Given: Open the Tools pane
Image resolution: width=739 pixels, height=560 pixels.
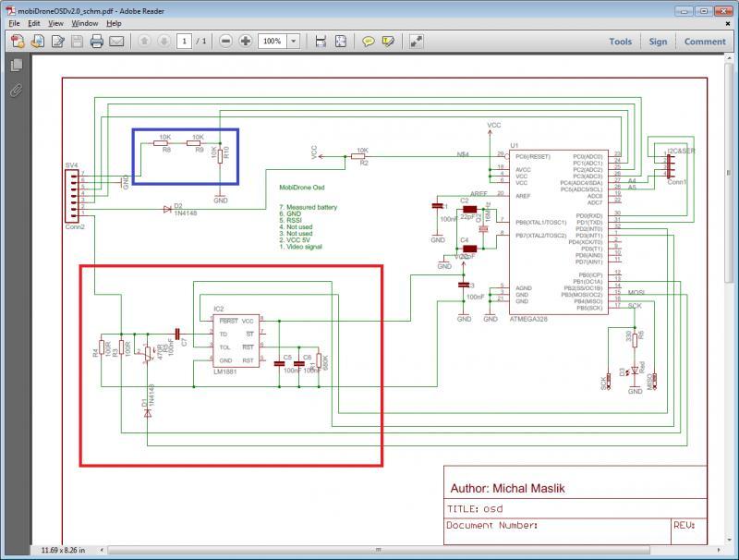Looking at the screenshot, I should [x=620, y=42].
